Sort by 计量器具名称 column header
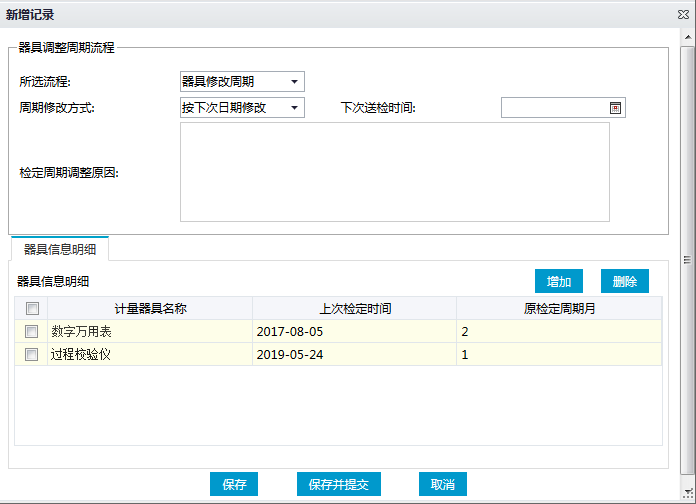 (x=150, y=309)
